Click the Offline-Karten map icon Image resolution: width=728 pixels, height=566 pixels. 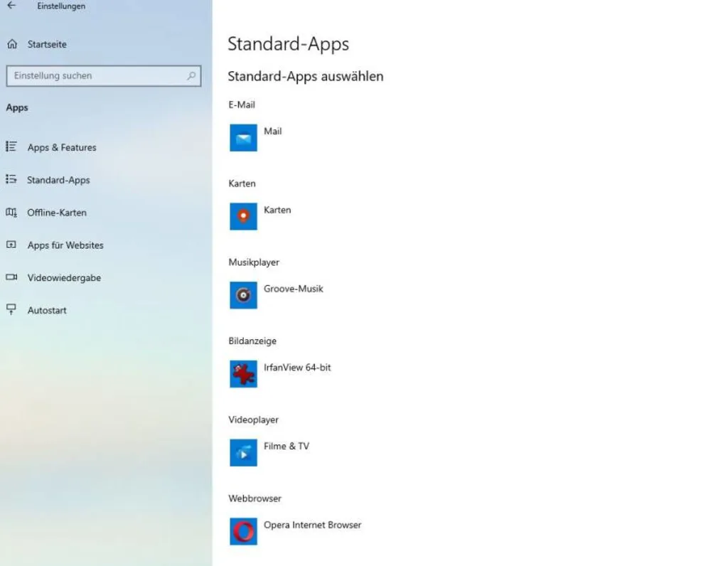pyautogui.click(x=11, y=212)
